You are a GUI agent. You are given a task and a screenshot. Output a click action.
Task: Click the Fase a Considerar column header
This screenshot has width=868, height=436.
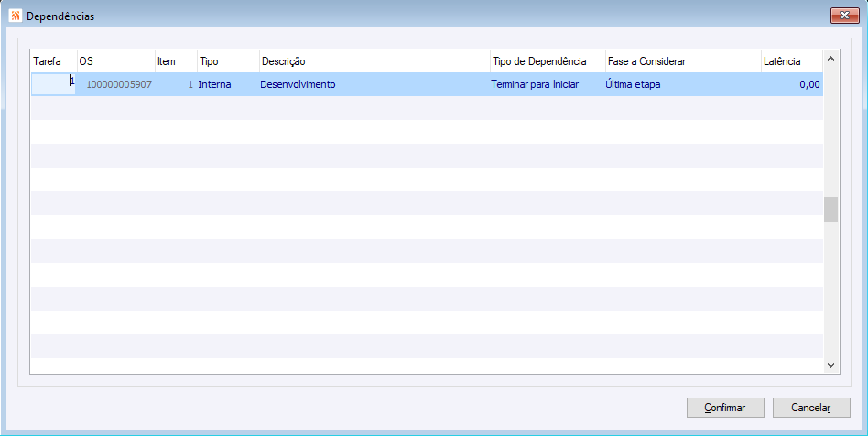(x=683, y=61)
